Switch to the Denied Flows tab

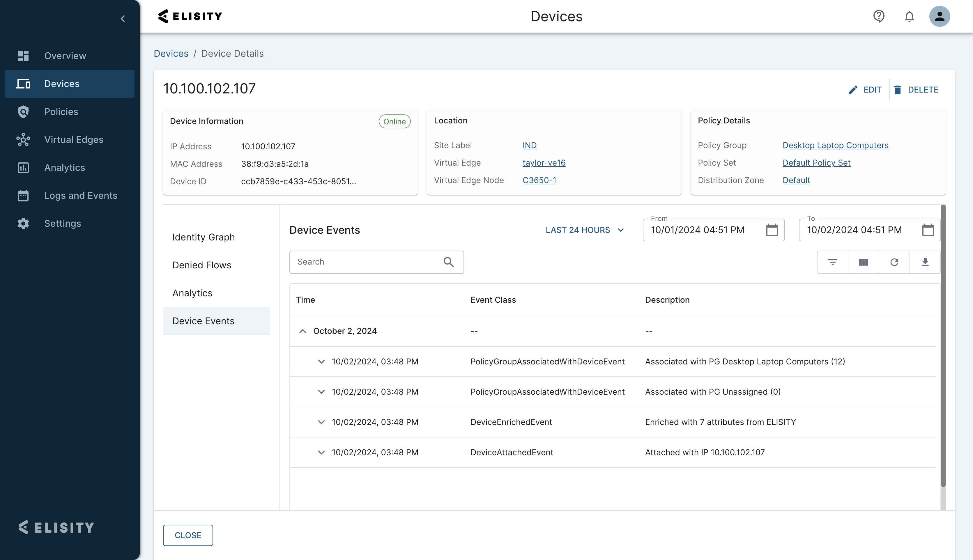click(x=201, y=265)
